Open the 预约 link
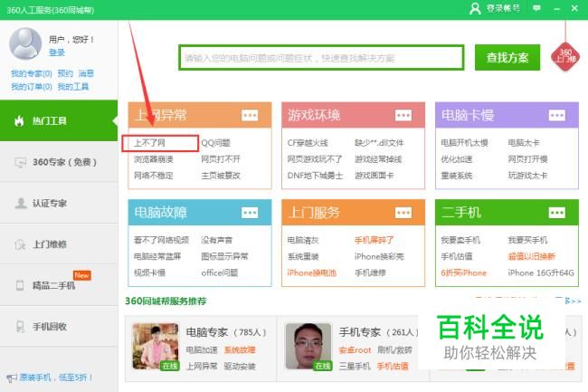Screen dimensions: 588x392 pyautogui.click(x=65, y=73)
